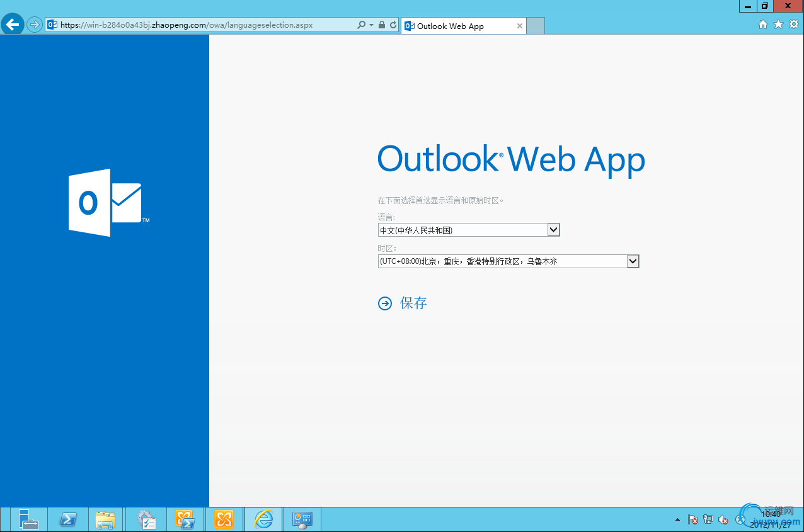Launch Windows PowerShell from the taskbar
The height and width of the screenshot is (532, 804).
click(x=68, y=519)
